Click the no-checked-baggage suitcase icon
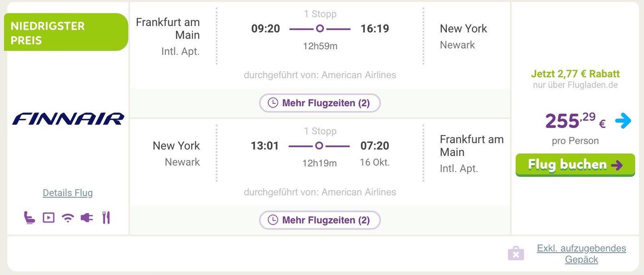Viewport: 644px width, 275px height. click(x=516, y=253)
